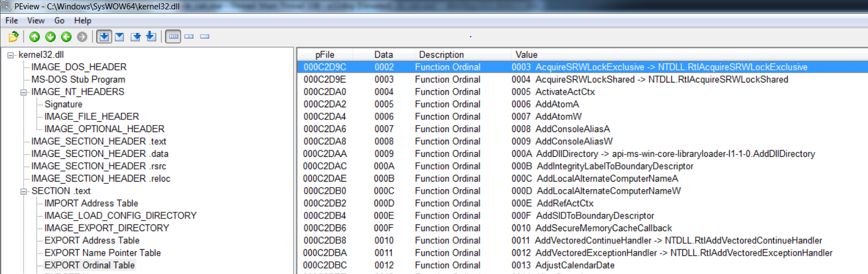Open the File menu
This screenshot has width=868, height=274.
click(x=12, y=20)
